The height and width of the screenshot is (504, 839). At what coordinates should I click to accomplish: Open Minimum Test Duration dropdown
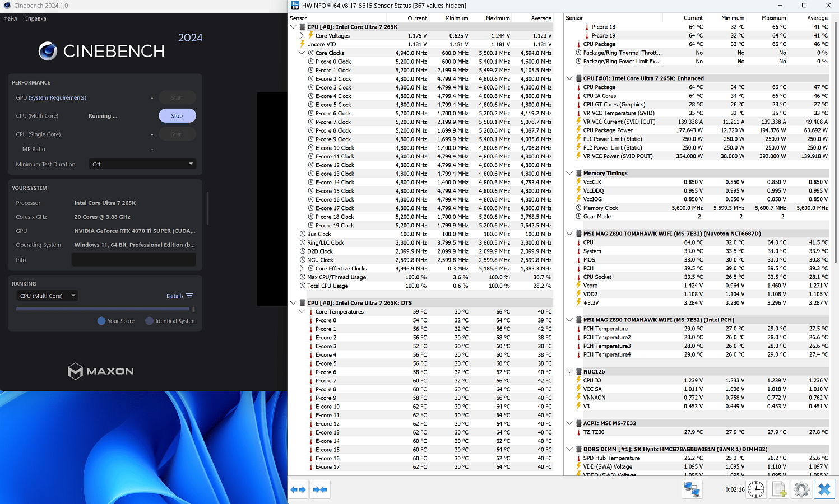(142, 164)
